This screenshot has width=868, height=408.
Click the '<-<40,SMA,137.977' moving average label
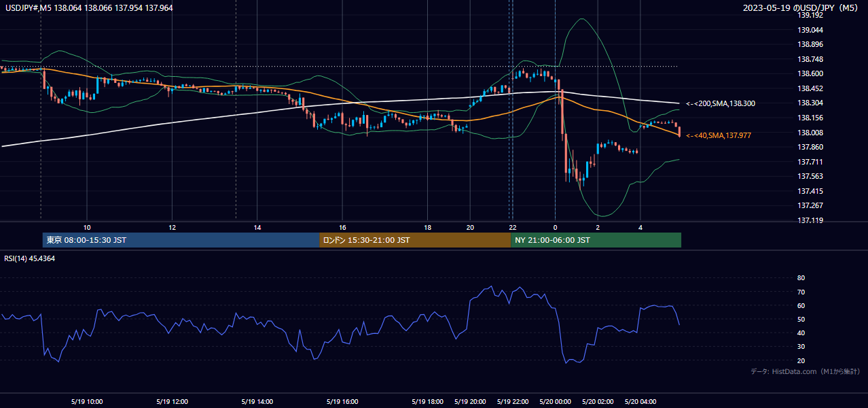click(x=719, y=135)
